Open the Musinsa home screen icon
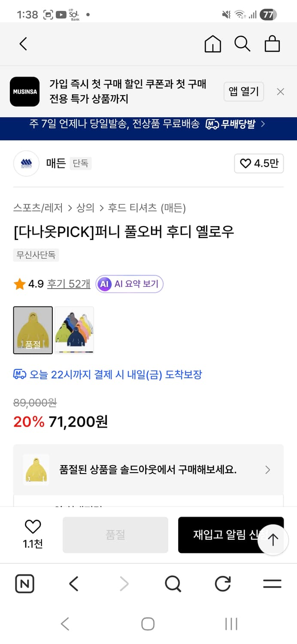 (212, 43)
